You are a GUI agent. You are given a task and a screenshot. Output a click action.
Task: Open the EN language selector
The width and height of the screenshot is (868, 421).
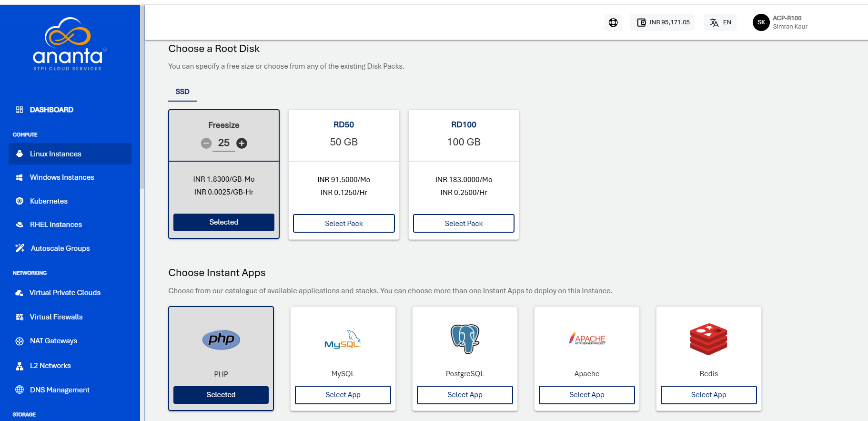(x=720, y=22)
